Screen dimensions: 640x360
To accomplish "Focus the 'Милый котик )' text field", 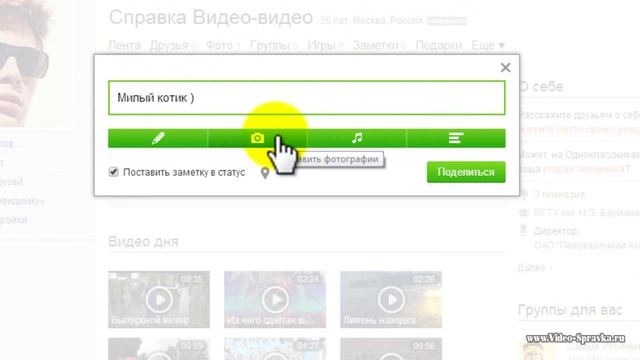I will coord(307,98).
